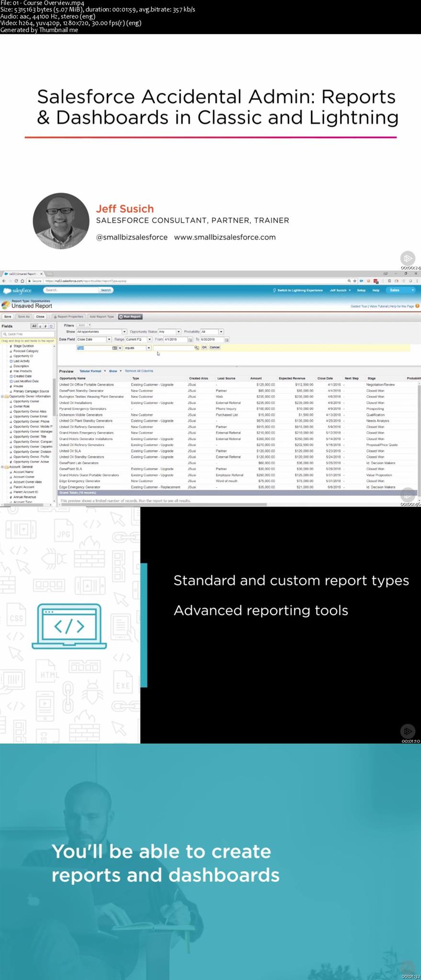
Task: Click the Report Properties button
Action: point(69,316)
